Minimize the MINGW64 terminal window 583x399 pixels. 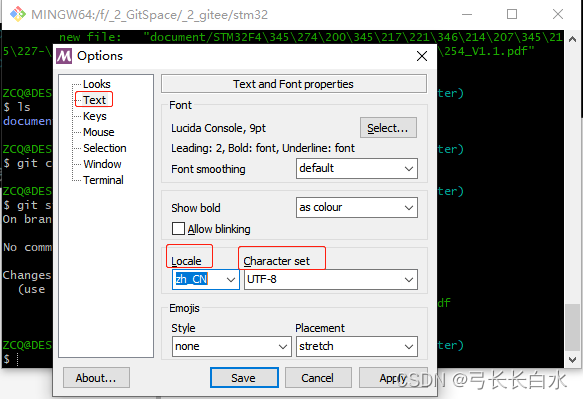(x=467, y=15)
